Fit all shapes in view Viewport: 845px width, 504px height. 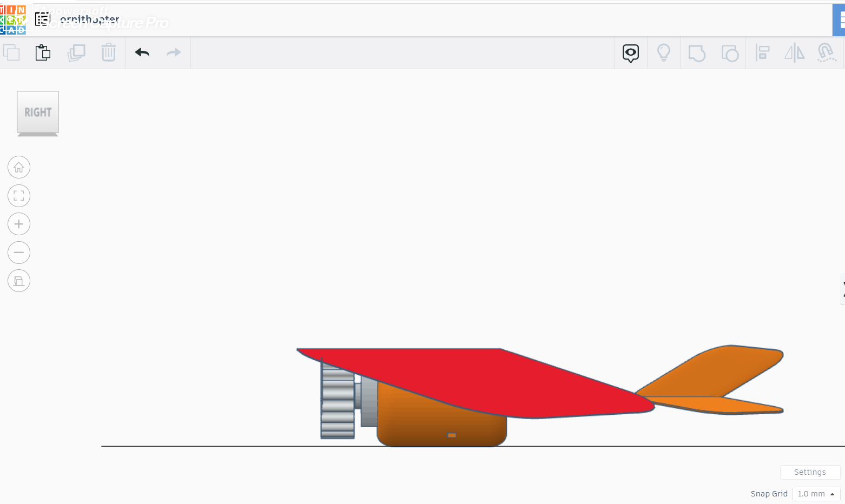19,196
